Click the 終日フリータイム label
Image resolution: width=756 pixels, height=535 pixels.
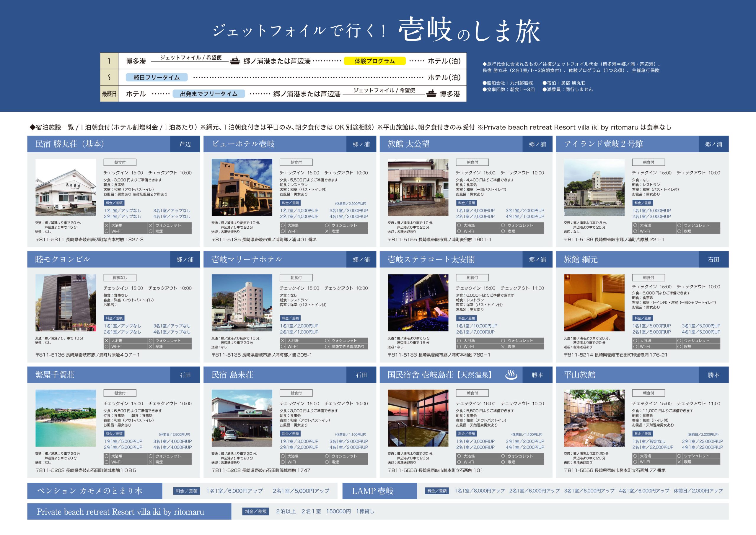(157, 77)
